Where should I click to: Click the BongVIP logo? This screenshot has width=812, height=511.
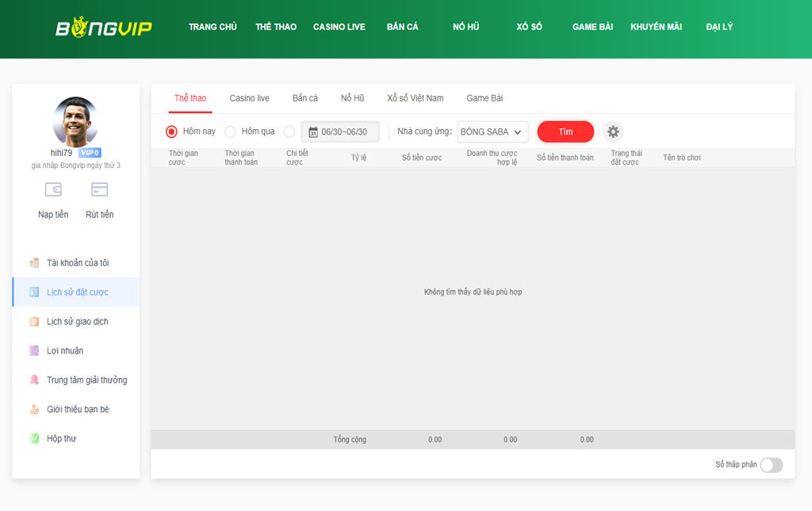pyautogui.click(x=103, y=29)
